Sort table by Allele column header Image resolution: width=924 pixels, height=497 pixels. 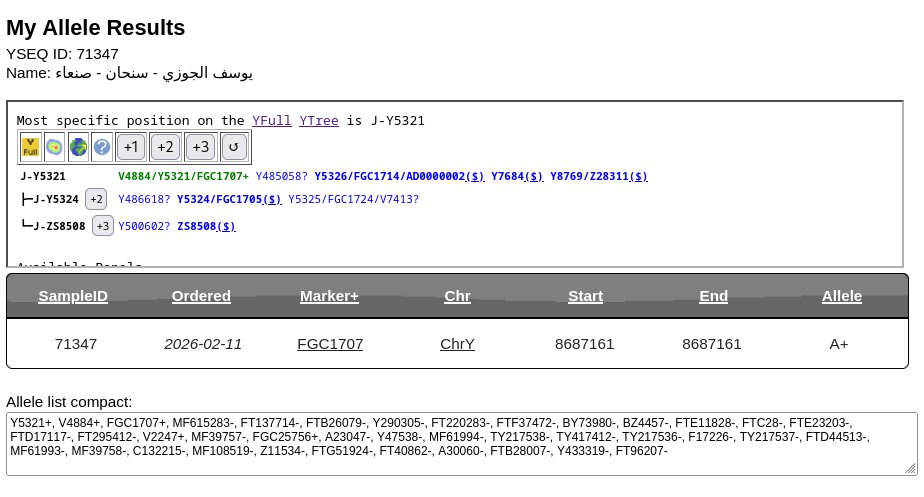click(x=842, y=296)
